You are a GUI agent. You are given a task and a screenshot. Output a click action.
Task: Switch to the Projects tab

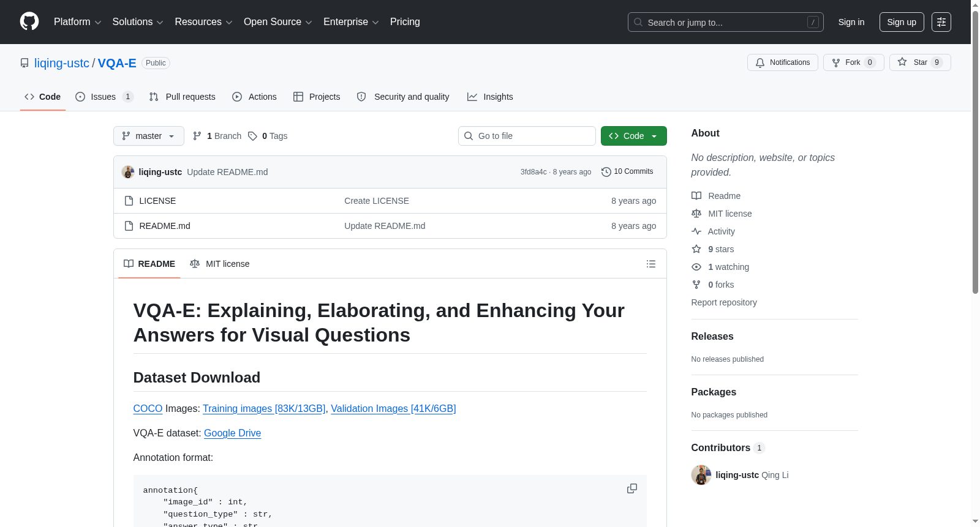(317, 97)
